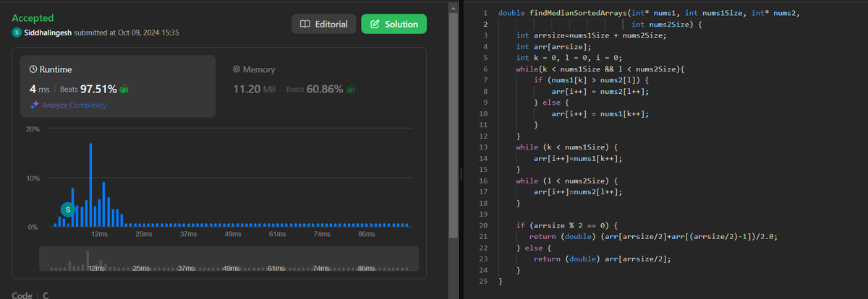This screenshot has height=299, width=868.
Task: Open the green Solution button
Action: [x=393, y=24]
